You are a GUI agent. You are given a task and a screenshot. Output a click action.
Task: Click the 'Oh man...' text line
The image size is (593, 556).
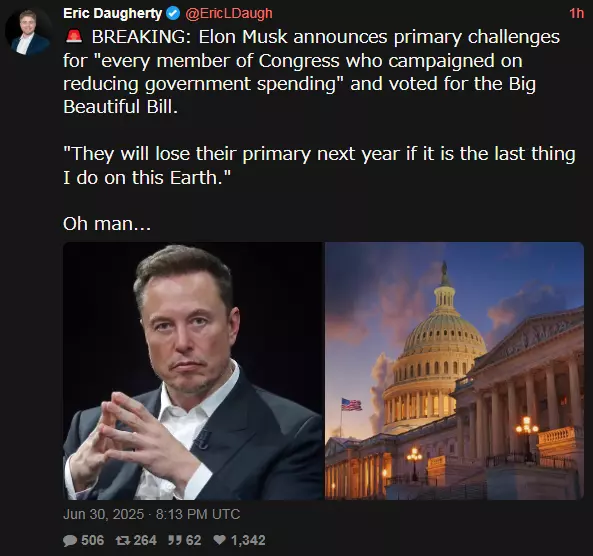point(107,224)
